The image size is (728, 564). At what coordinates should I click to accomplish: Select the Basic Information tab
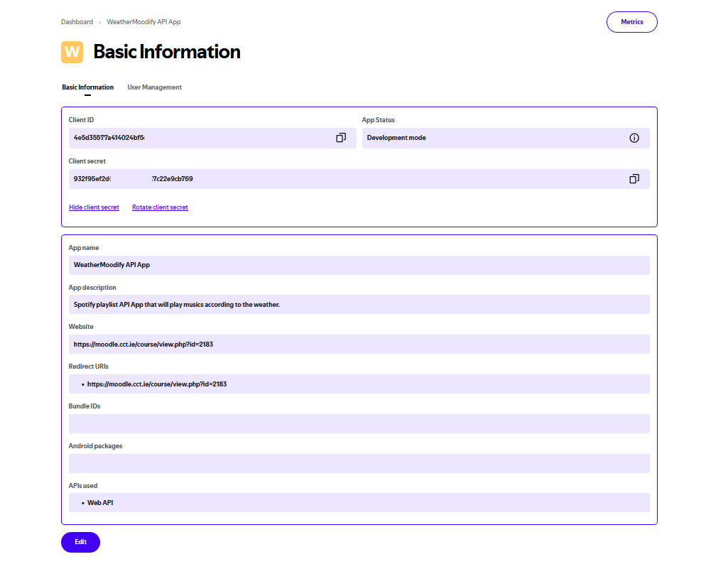[88, 87]
